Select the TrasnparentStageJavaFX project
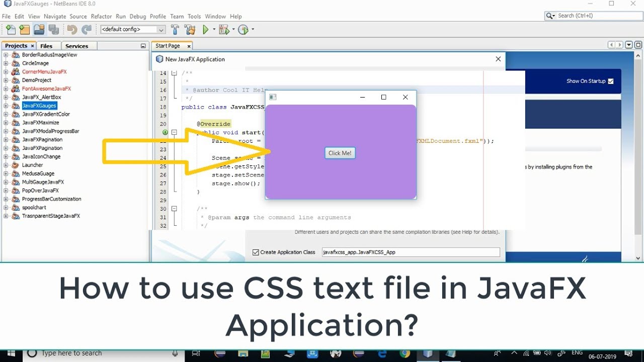The height and width of the screenshot is (362, 644). click(x=51, y=216)
